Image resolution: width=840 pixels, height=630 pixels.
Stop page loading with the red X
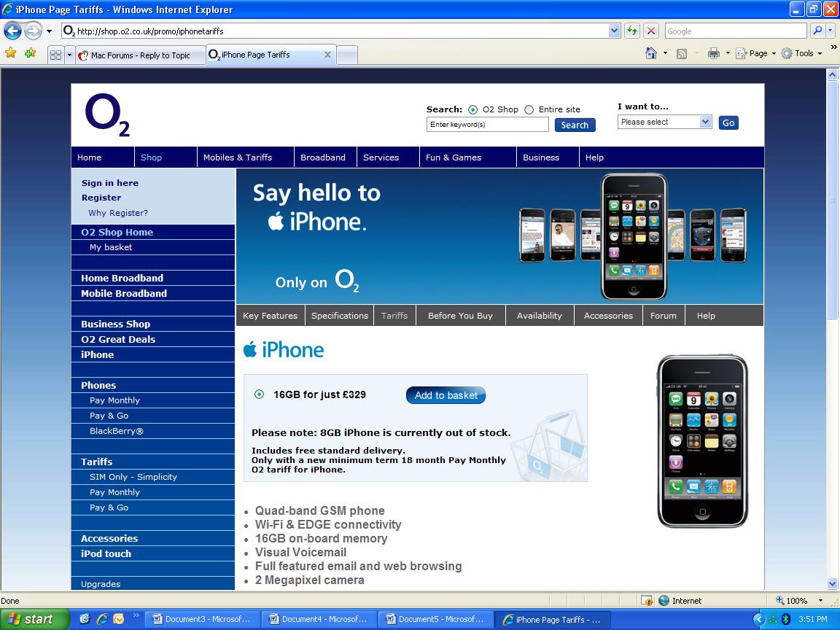tap(651, 31)
